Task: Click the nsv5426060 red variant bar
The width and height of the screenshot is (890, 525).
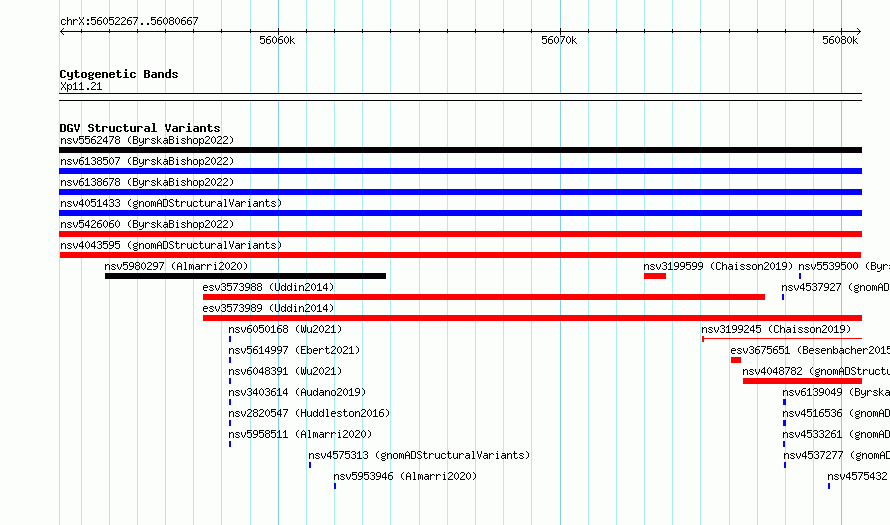Action: pyautogui.click(x=460, y=234)
